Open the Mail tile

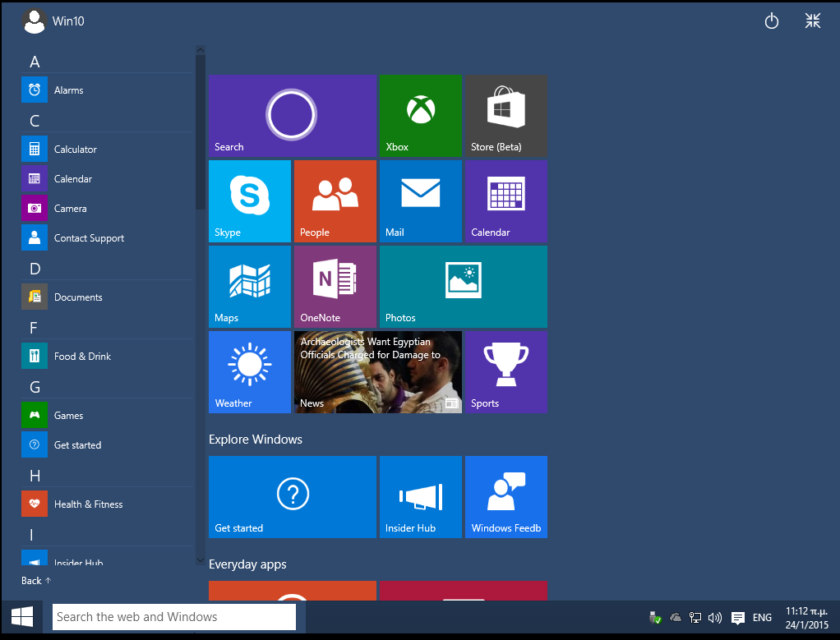[x=421, y=201]
